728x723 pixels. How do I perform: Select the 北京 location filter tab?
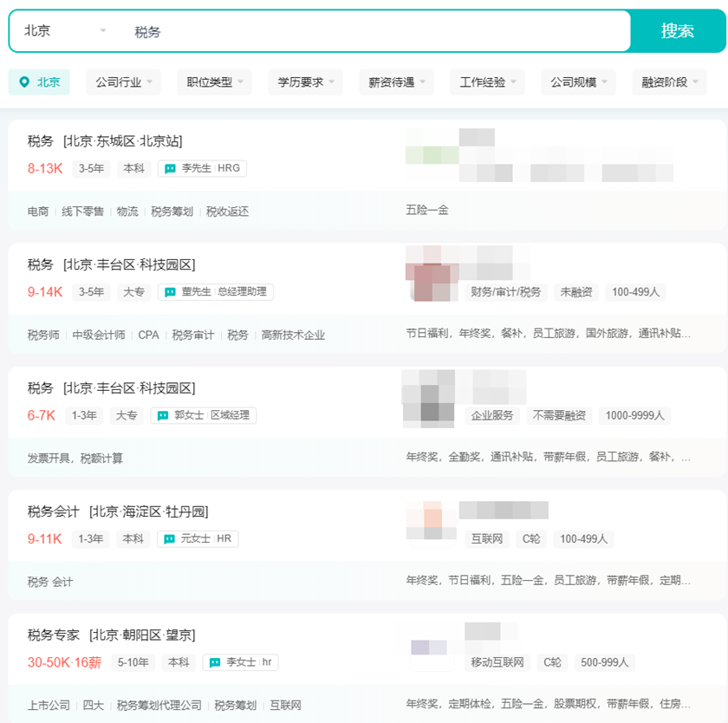(39, 81)
